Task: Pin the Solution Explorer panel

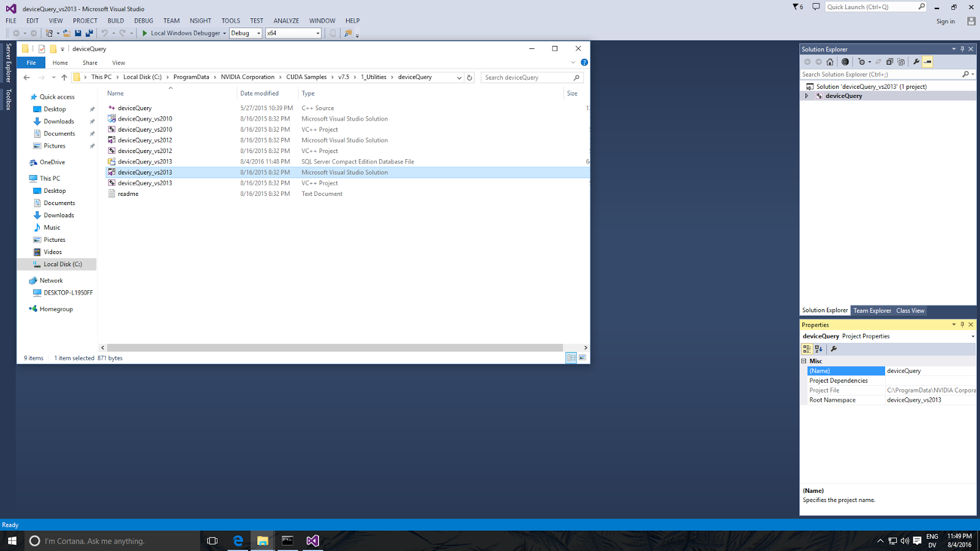Action: pos(962,49)
